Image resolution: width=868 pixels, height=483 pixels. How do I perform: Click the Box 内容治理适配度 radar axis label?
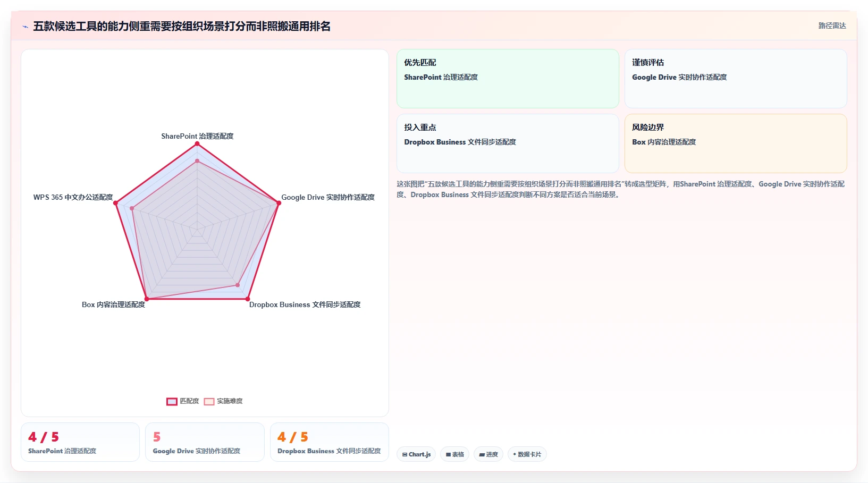(x=113, y=304)
